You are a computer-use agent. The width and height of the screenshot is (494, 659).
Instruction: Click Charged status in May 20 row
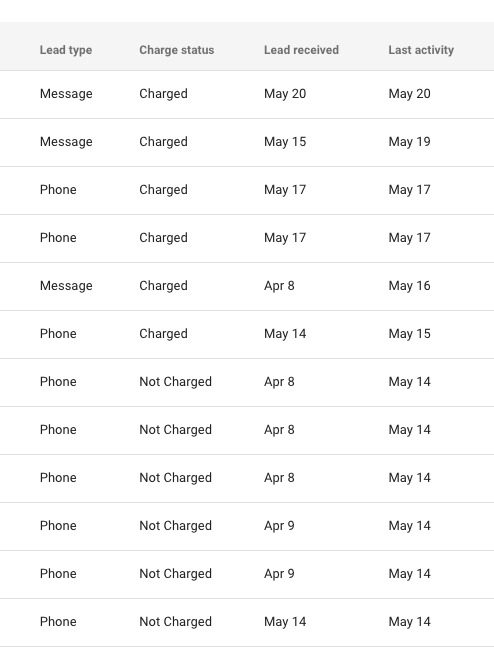(x=163, y=94)
